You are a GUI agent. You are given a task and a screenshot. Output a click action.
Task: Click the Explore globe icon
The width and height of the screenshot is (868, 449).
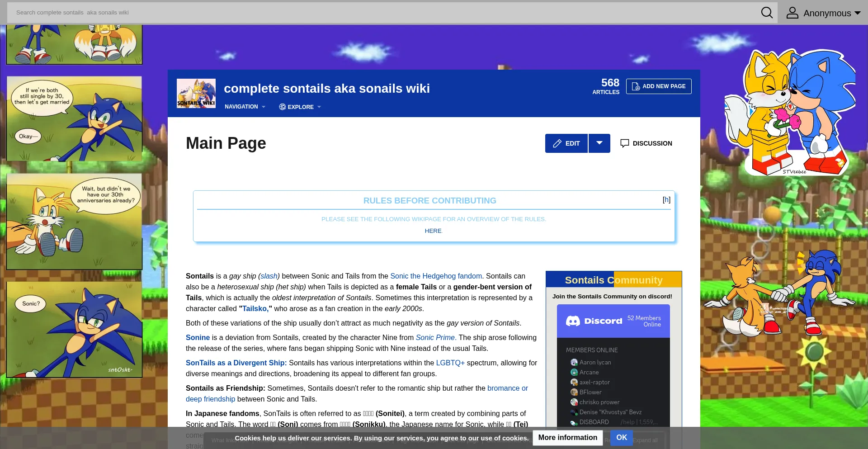click(x=282, y=107)
